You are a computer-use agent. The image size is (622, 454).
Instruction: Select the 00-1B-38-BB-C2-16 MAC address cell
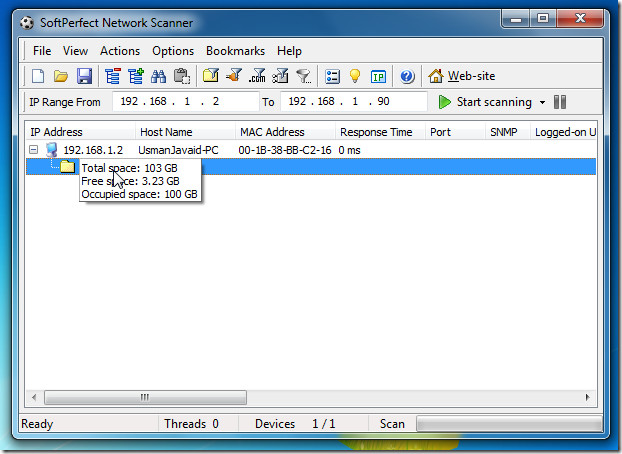click(284, 150)
